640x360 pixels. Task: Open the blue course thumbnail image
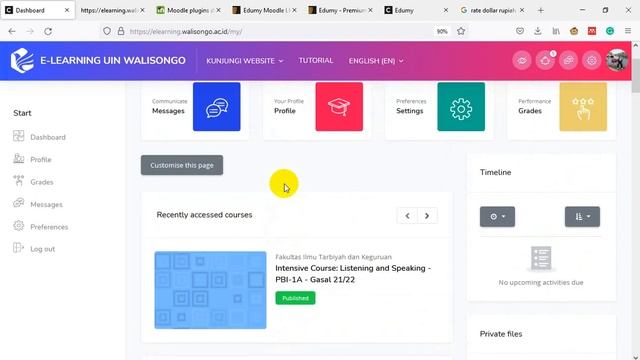tap(210, 290)
